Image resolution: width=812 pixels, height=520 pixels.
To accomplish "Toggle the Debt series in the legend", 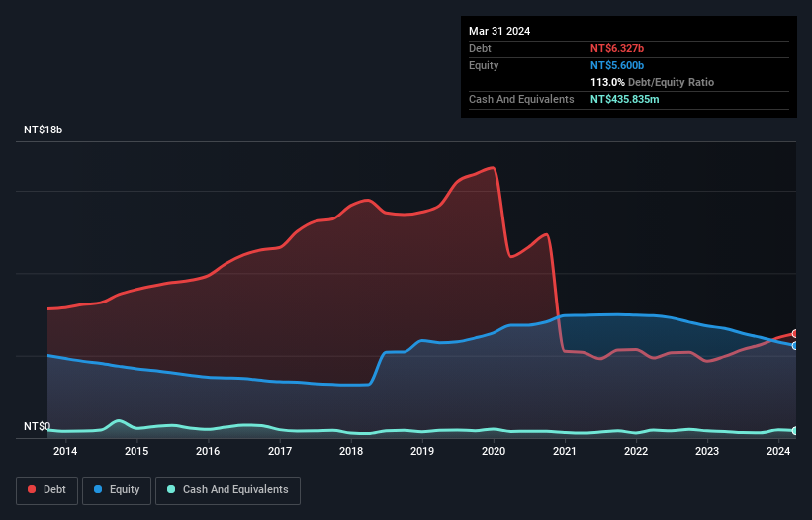I will pos(47,490).
